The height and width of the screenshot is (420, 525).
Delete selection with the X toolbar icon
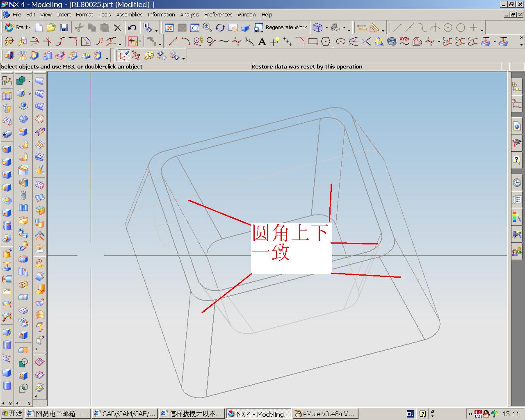click(118, 27)
